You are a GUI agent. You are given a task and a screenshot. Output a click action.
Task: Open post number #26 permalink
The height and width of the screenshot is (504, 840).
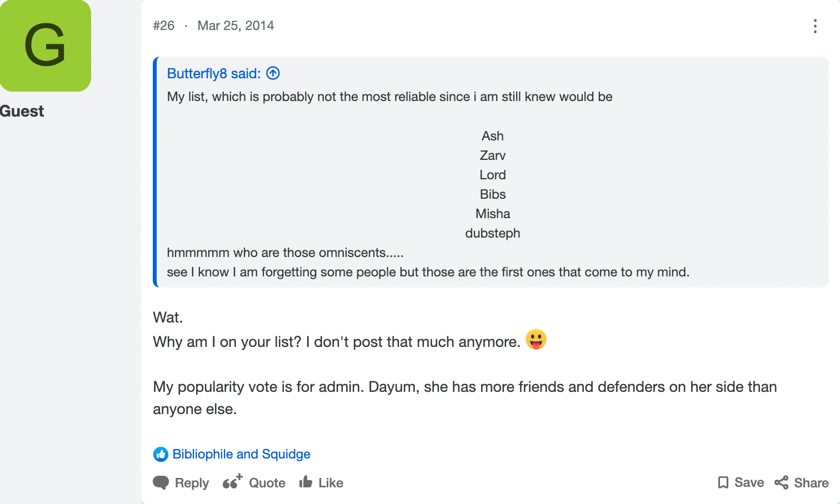[x=164, y=26]
